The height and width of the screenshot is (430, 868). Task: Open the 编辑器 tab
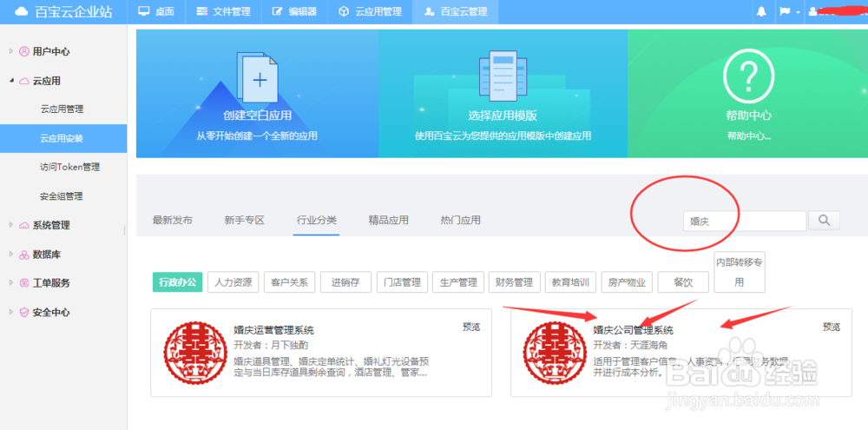(x=294, y=11)
